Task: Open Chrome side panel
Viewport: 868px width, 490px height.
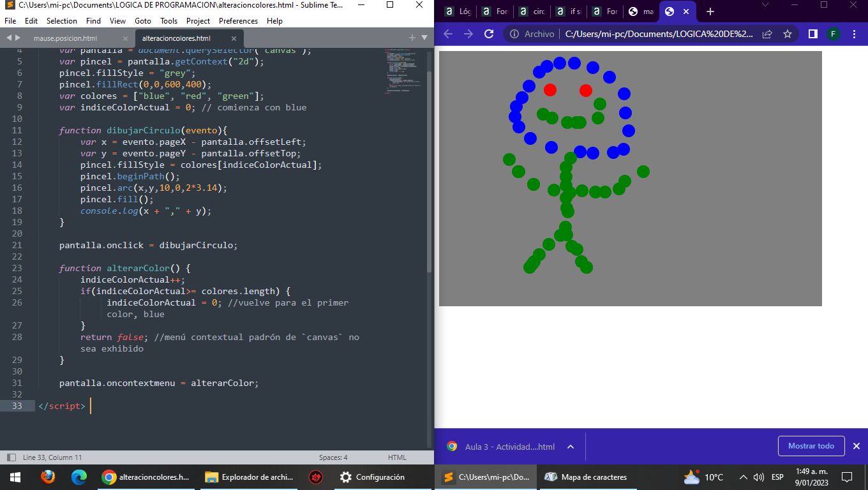Action: point(812,34)
